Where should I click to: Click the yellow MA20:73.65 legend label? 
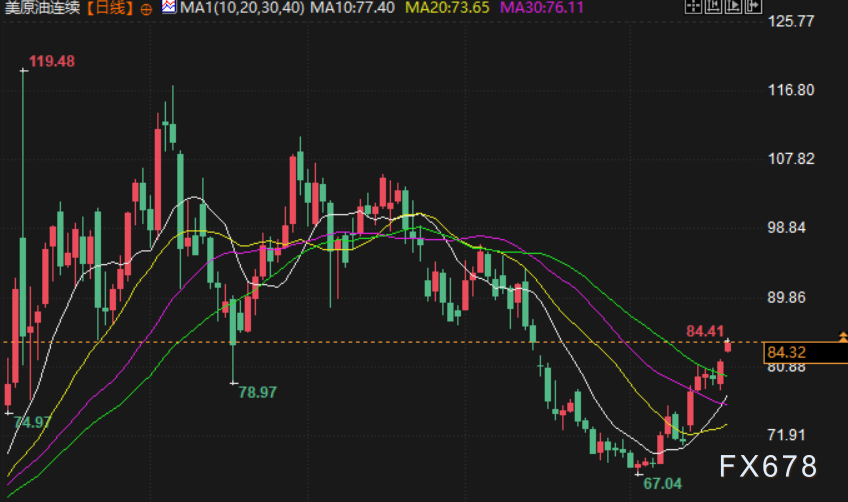point(447,8)
